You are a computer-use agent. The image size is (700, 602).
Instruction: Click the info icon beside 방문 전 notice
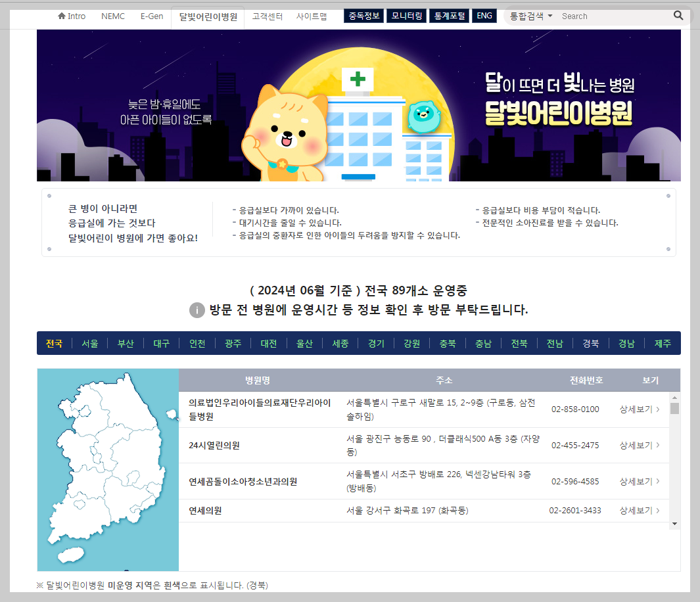[197, 310]
